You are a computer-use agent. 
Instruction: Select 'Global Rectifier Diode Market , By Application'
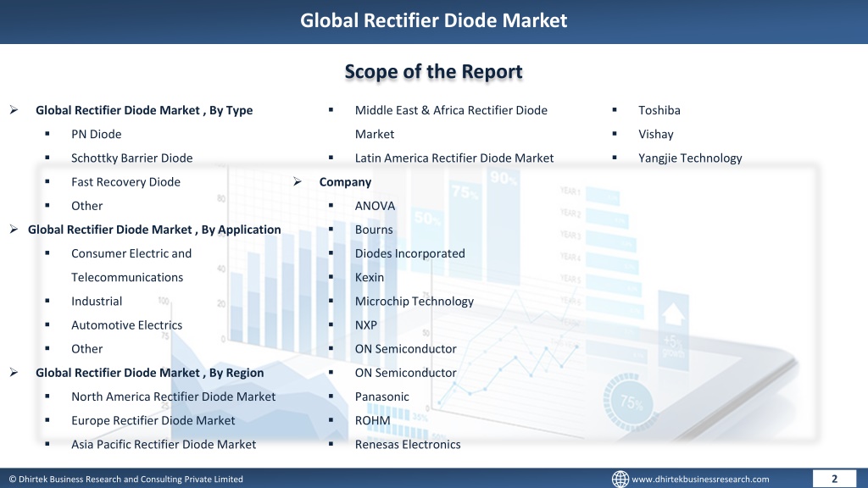tap(154, 229)
